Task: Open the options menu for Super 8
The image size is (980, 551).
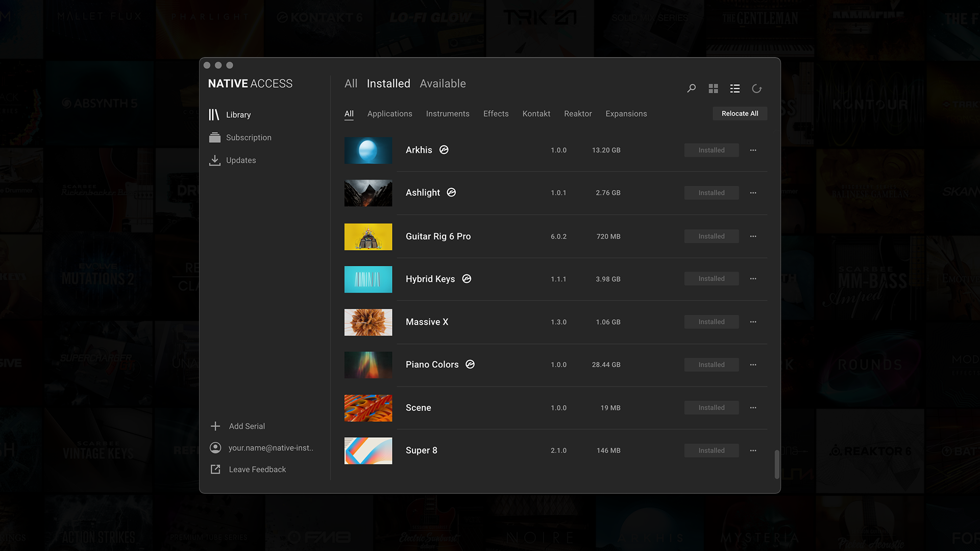Action: point(753,450)
